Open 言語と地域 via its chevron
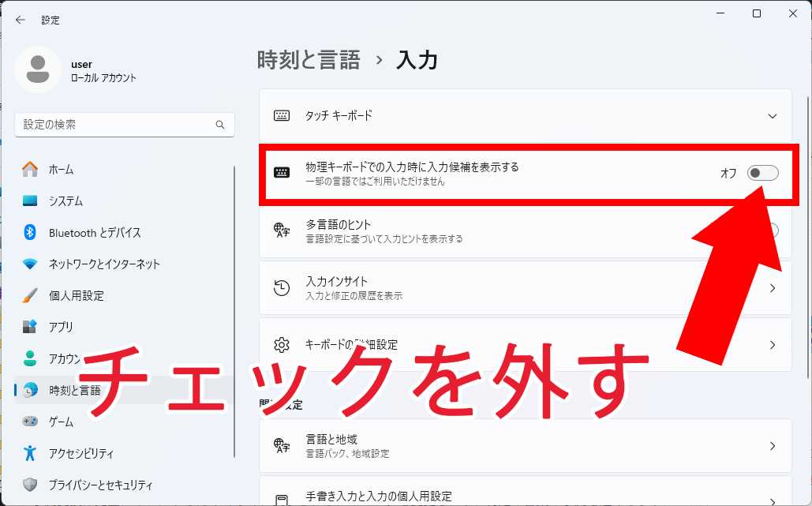Image resolution: width=812 pixels, height=506 pixels. point(773,446)
